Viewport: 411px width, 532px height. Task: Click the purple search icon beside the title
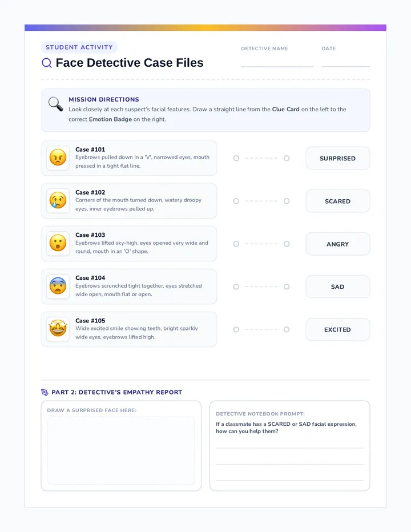[x=46, y=63]
